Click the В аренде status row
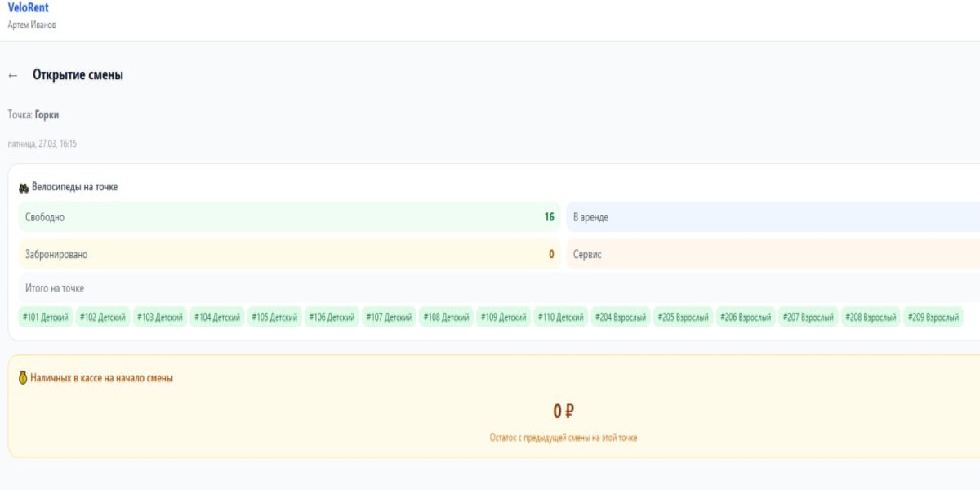This screenshot has width=980, height=490. (773, 217)
